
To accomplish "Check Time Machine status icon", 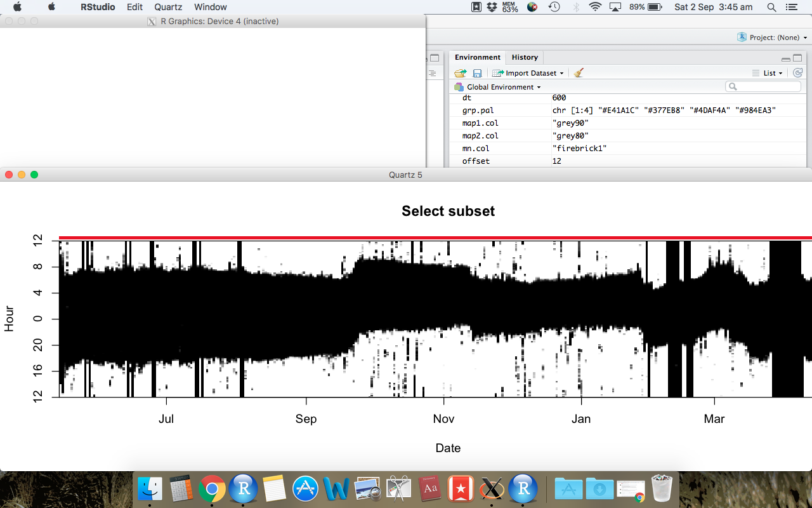I will [554, 7].
